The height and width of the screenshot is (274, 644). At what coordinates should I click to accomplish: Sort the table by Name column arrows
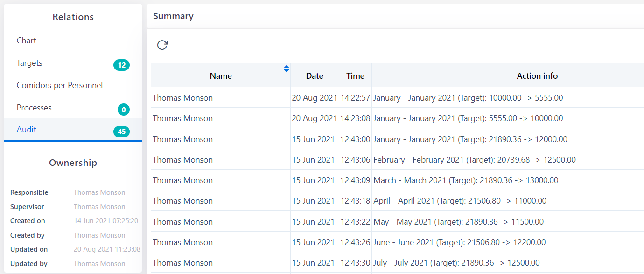coord(287,68)
